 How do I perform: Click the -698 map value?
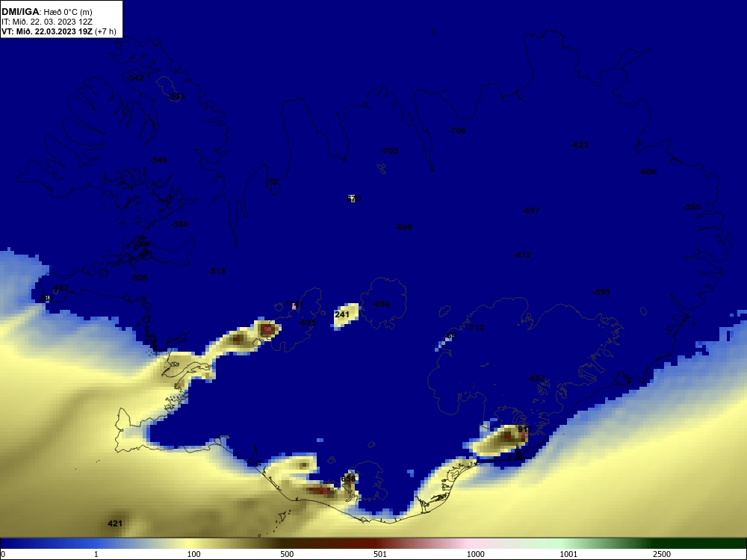point(403,227)
